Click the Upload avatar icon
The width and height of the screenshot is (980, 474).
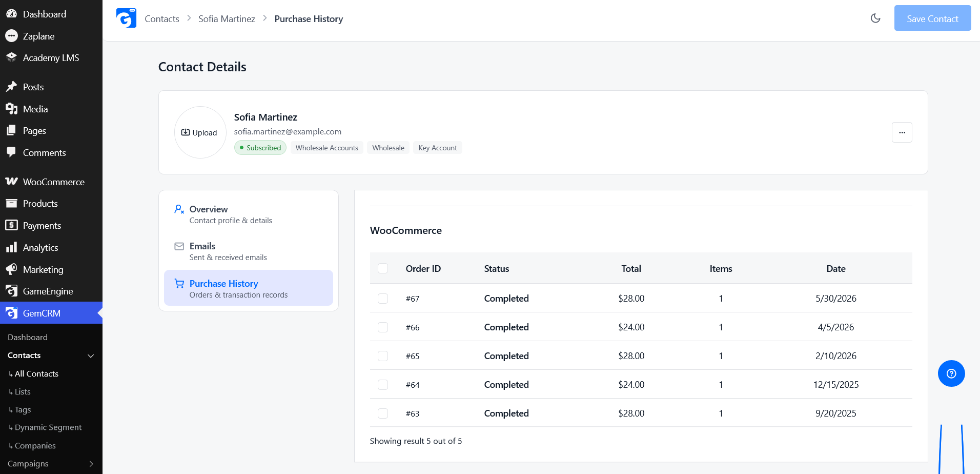click(186, 132)
